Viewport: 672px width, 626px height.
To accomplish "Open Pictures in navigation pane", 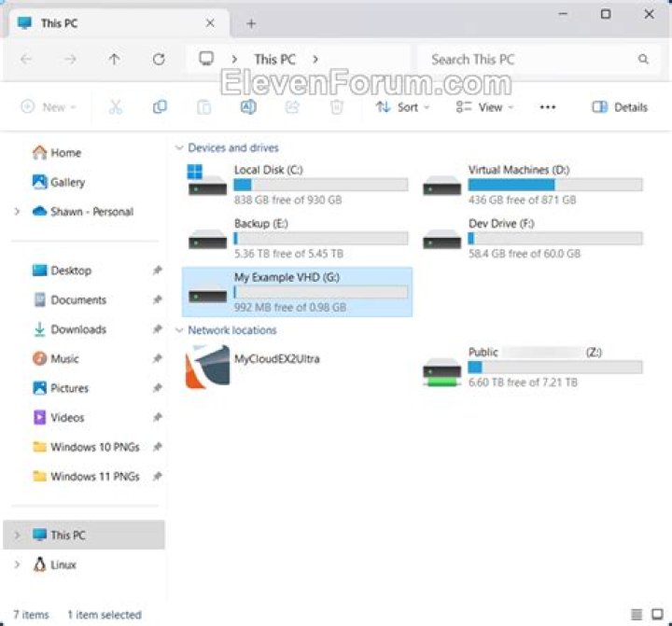I will point(61,388).
